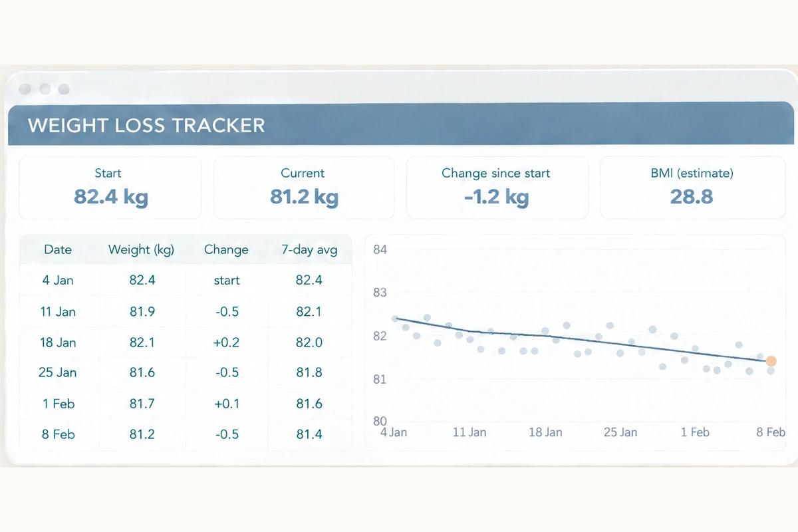Click the Date column header

[x=58, y=250]
